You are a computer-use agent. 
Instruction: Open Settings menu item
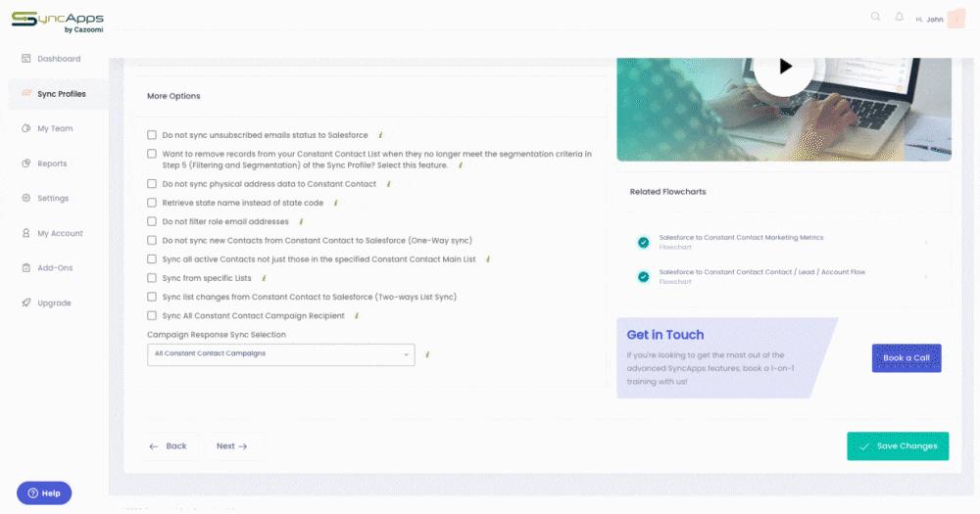53,198
